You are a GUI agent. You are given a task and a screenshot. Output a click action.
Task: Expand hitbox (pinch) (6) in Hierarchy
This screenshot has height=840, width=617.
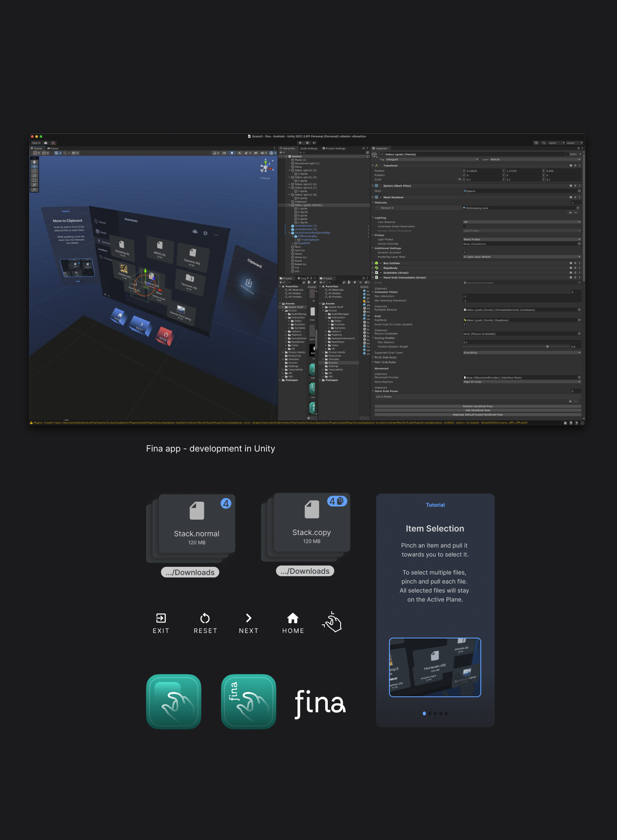click(289, 184)
